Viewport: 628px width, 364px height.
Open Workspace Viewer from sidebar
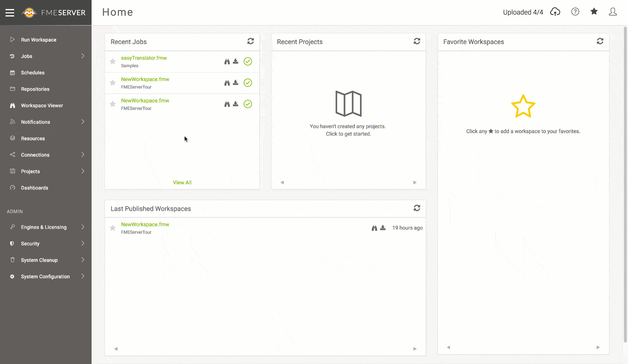pyautogui.click(x=42, y=106)
